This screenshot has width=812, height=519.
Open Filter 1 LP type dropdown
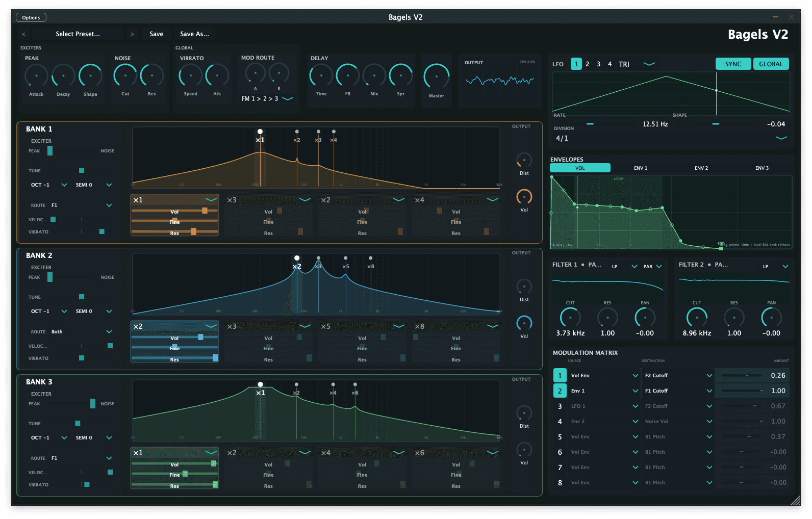[x=624, y=267]
